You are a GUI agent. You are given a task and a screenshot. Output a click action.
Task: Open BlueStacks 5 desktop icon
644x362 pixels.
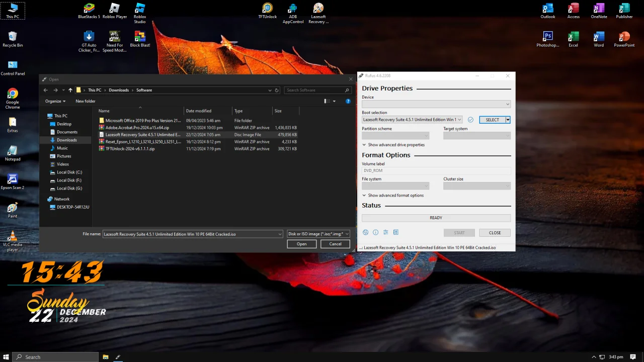pyautogui.click(x=89, y=11)
